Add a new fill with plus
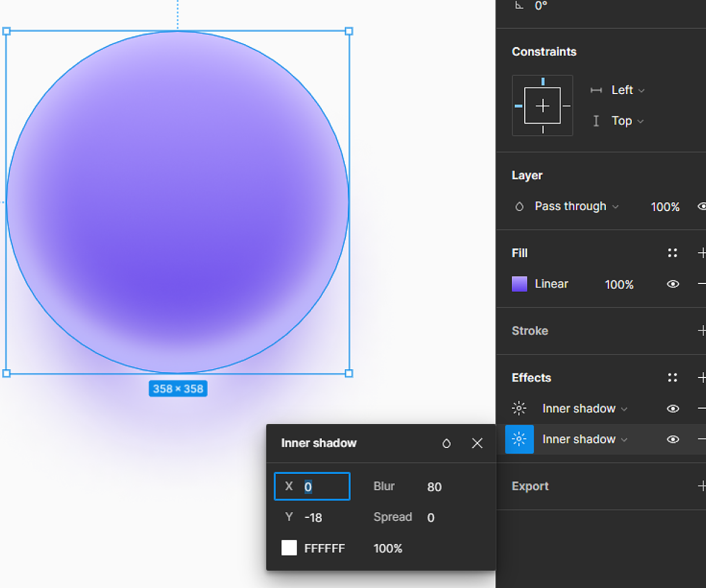 point(701,253)
